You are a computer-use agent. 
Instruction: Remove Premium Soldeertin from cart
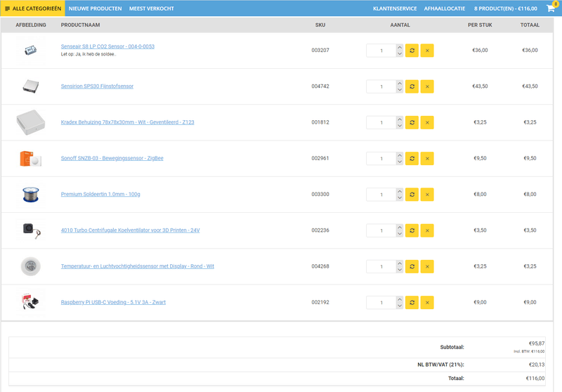click(427, 195)
